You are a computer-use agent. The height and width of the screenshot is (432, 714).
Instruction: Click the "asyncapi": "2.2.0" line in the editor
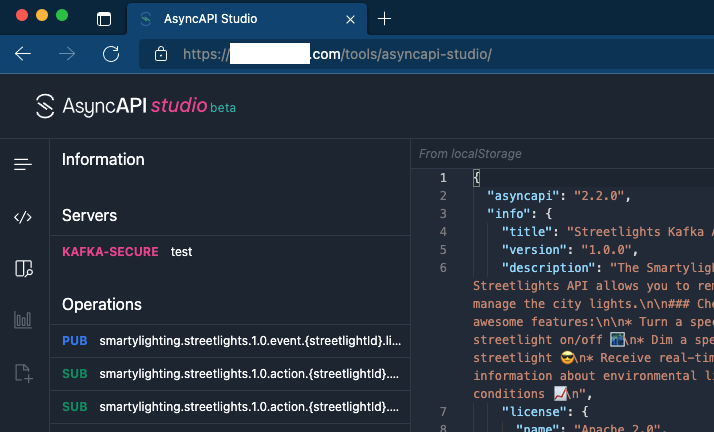click(559, 196)
